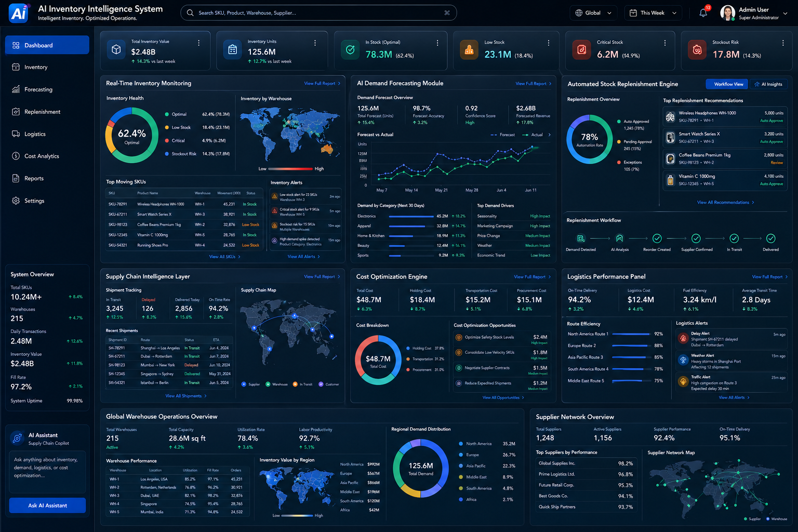Open Total Inventory Value card options menu
The image size is (798, 532).
click(x=198, y=43)
